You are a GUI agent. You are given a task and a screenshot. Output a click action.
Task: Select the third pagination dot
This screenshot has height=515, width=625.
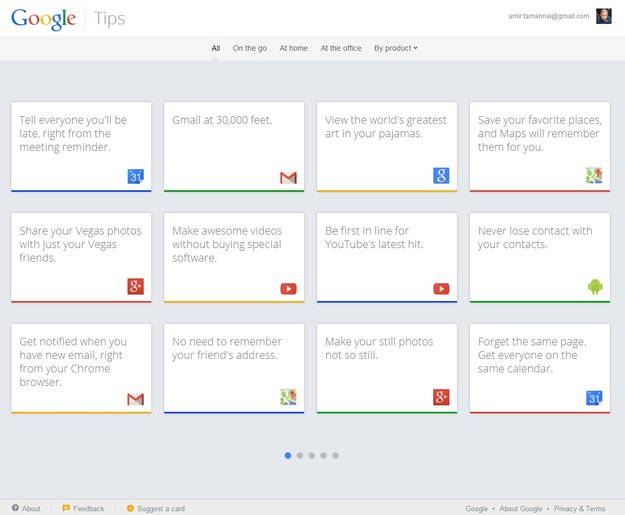coord(312,455)
